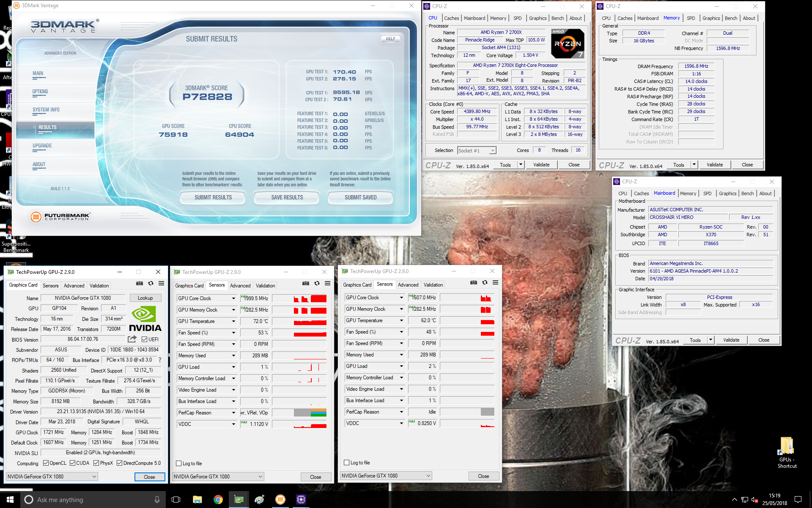
Task: Toggle the PhysX checkbox
Action: coord(96,463)
